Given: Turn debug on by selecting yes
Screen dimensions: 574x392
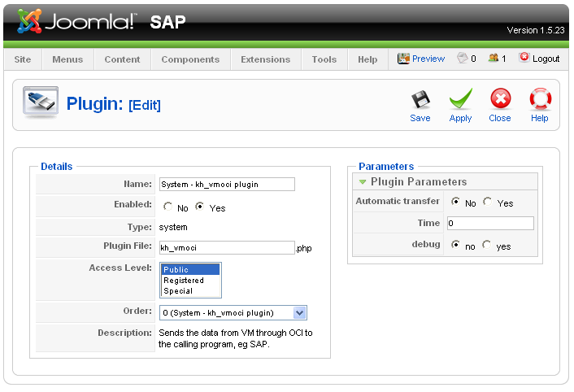Looking at the screenshot, I should (486, 245).
